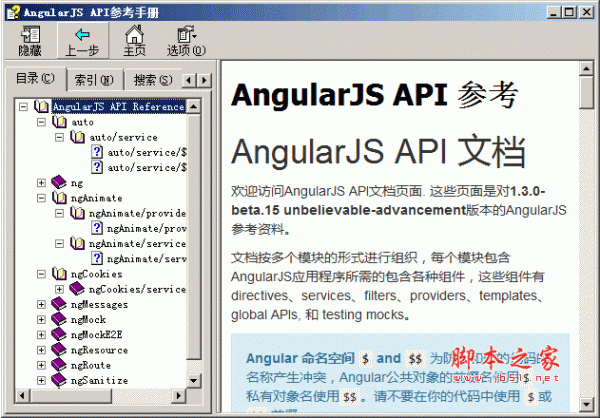Expand the ngMock tree node

(x=41, y=320)
